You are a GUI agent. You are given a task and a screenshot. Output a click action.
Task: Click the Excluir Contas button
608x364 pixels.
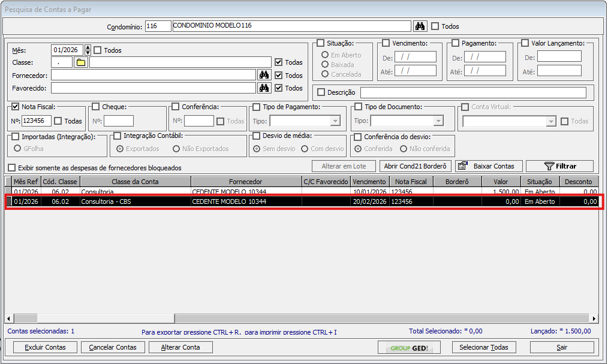(x=46, y=347)
